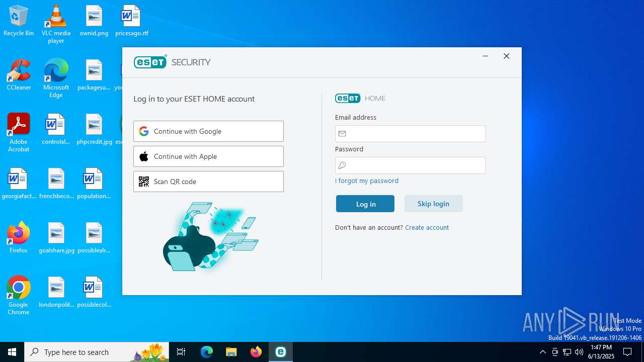Screen dimensions: 644x362
Task: Click the ESET taskbar button
Action: (x=281, y=352)
